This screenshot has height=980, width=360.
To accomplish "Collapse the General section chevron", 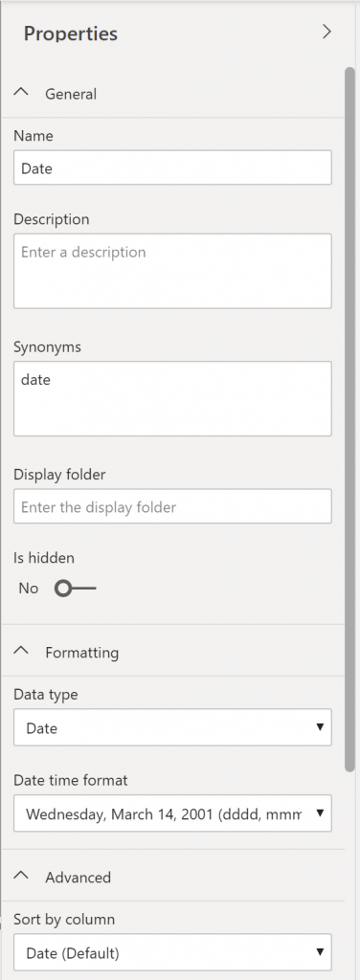I will pos(21,91).
